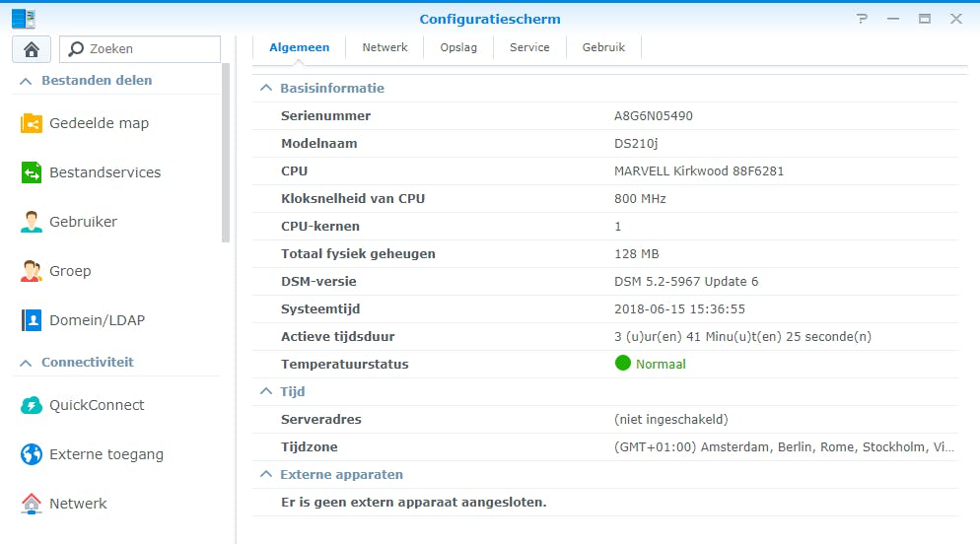Open Gedeelde map shared folder icon

(32, 123)
